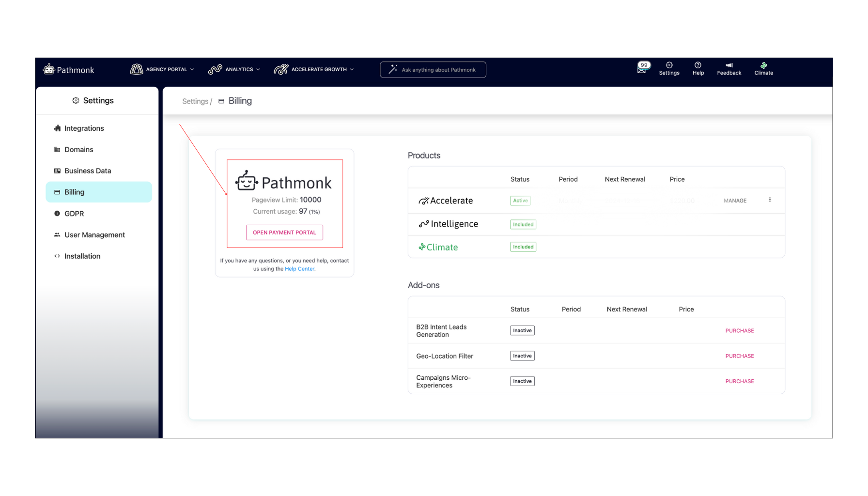Click the Billing card icon in sidebar

click(x=57, y=192)
